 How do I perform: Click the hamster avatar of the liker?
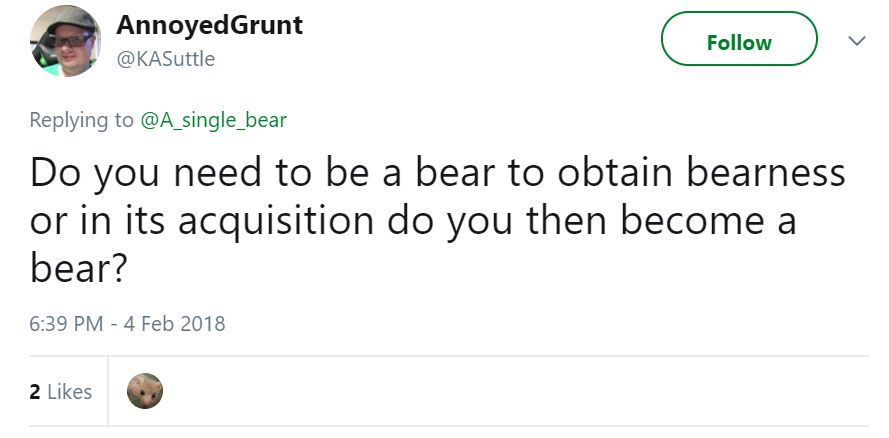click(x=145, y=391)
